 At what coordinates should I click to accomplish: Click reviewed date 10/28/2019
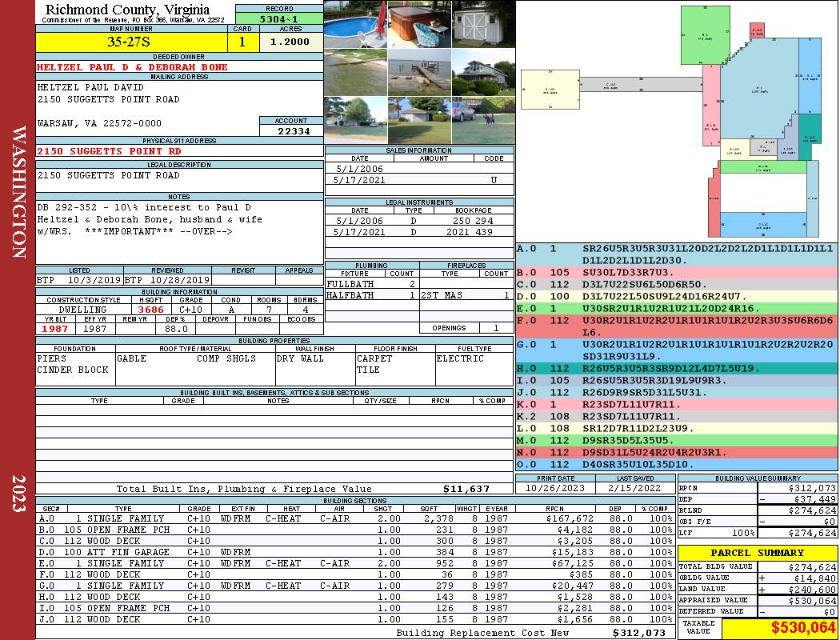(180, 279)
